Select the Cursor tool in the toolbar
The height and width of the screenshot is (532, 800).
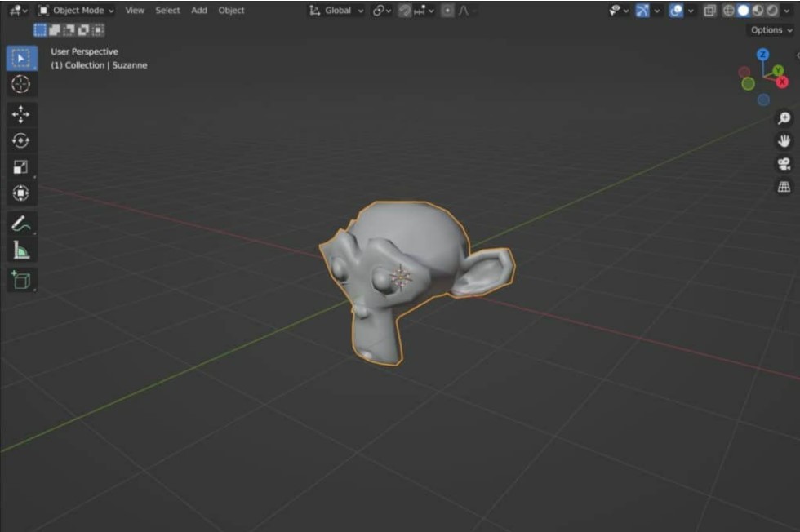pyautogui.click(x=21, y=84)
